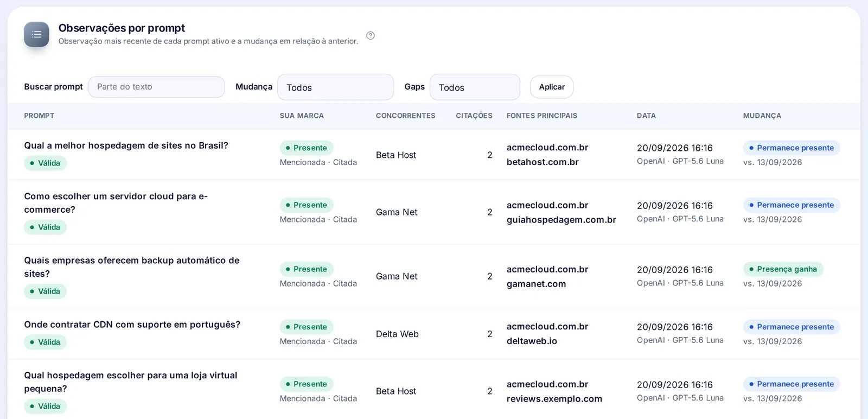This screenshot has height=419, width=868.
Task: Click the MUDANÇA column header
Action: tap(762, 116)
